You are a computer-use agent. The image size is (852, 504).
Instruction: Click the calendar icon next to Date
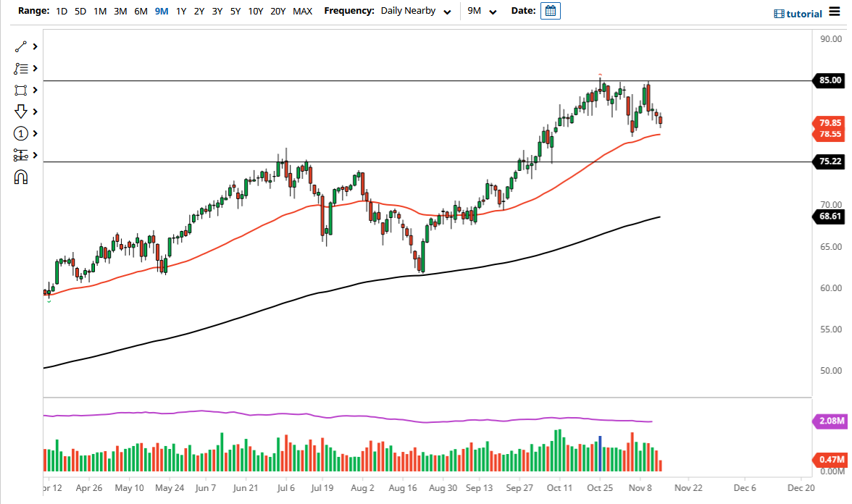click(x=550, y=11)
